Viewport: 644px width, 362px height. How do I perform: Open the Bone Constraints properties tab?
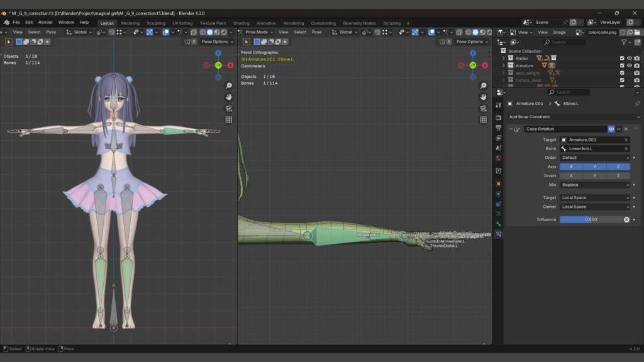[x=498, y=234]
